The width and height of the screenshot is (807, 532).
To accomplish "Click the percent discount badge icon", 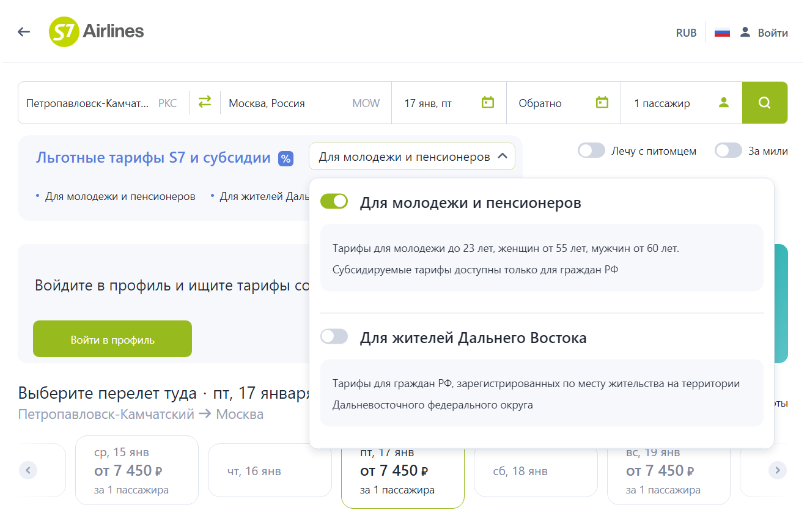I will 286,158.
